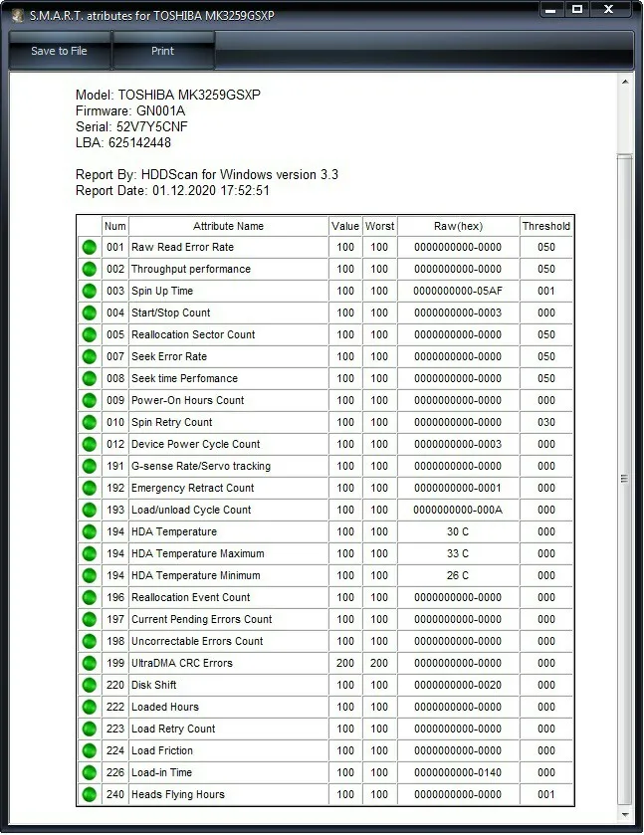Select the Disk Shift raw value 0000000000-0020
The height and width of the screenshot is (835, 644).
pyautogui.click(x=458, y=685)
